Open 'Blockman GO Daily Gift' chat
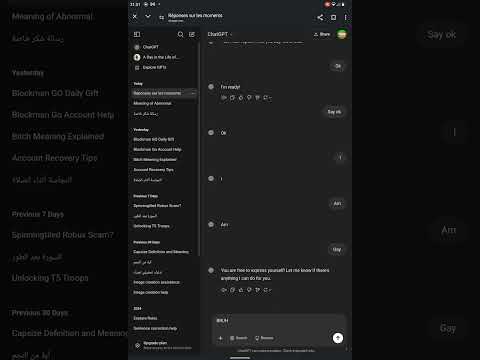This screenshot has height=360, width=480. (x=154, y=139)
